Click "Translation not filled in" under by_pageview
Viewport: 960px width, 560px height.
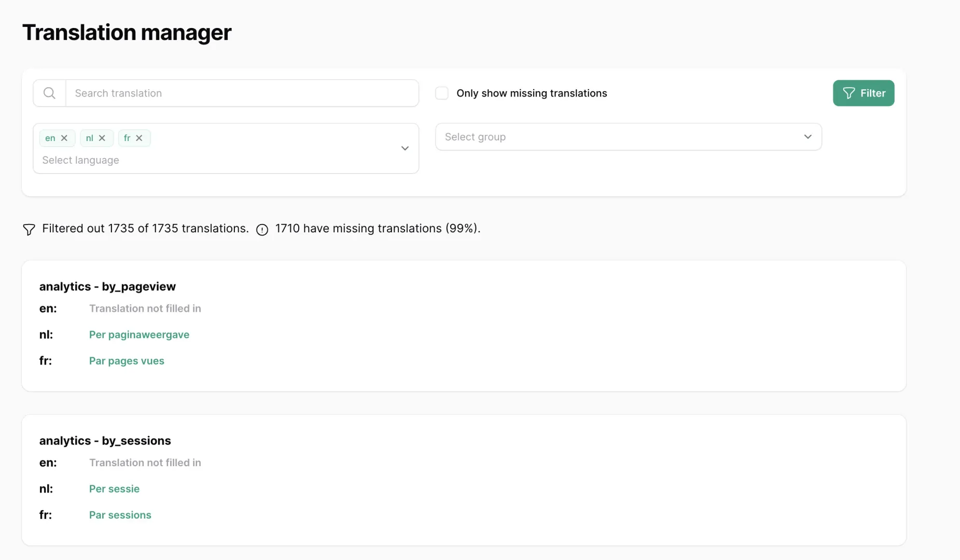(145, 308)
